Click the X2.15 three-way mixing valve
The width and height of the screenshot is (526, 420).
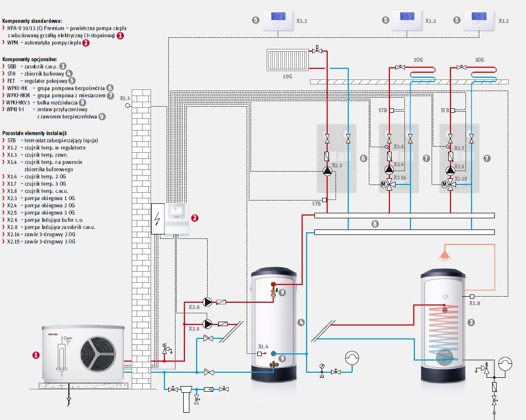(450, 184)
